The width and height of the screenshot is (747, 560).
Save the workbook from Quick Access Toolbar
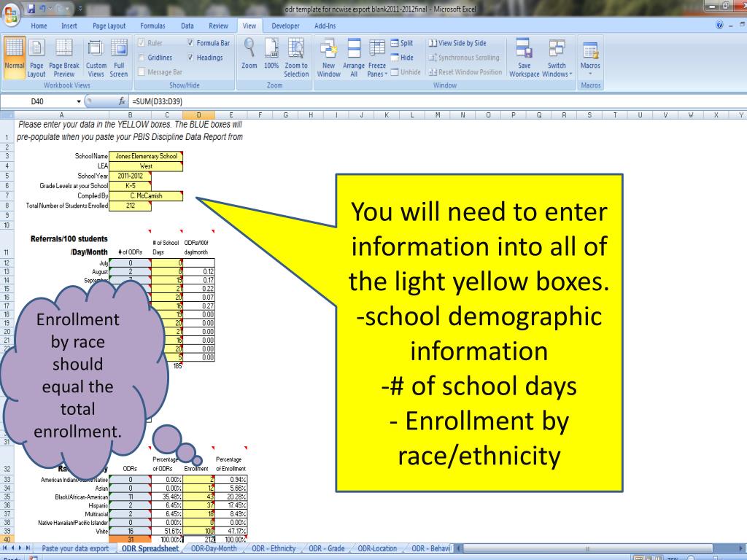(31, 9)
